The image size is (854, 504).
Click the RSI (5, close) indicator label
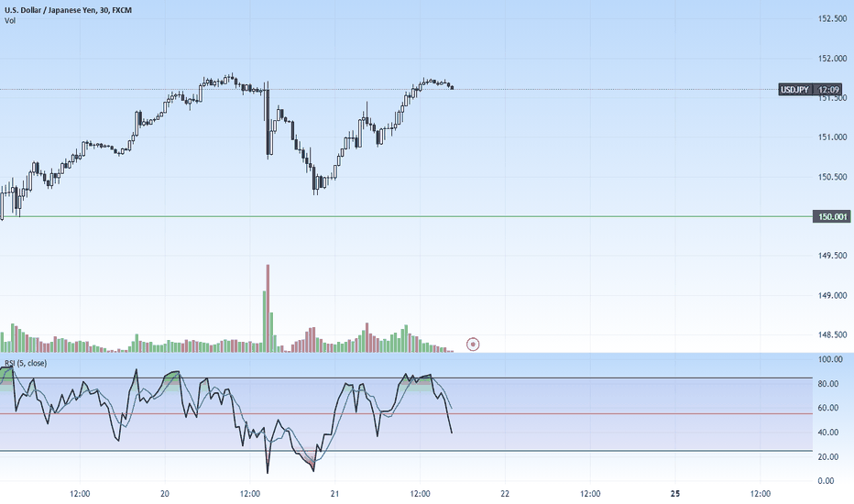26,363
